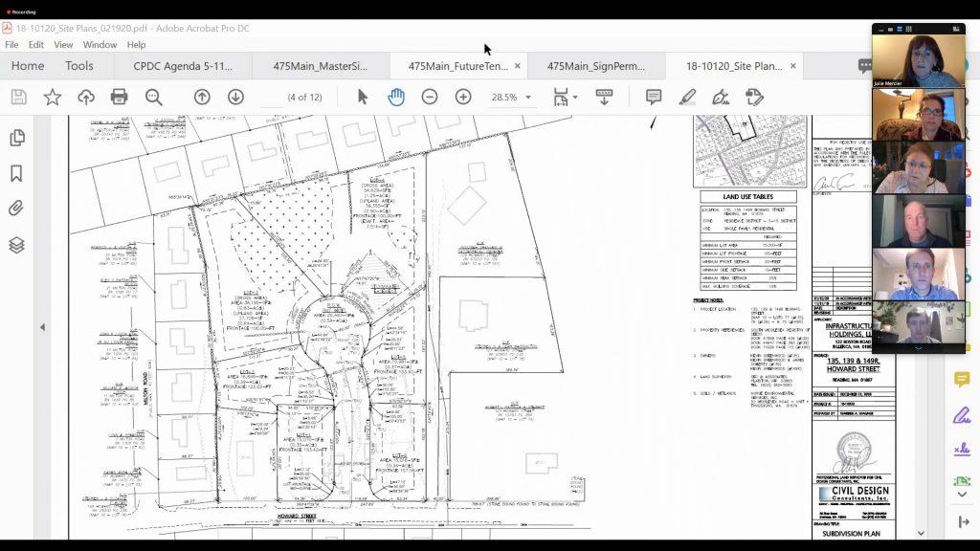
Task: Select Julie Mercier's video thumbnail
Action: click(919, 60)
